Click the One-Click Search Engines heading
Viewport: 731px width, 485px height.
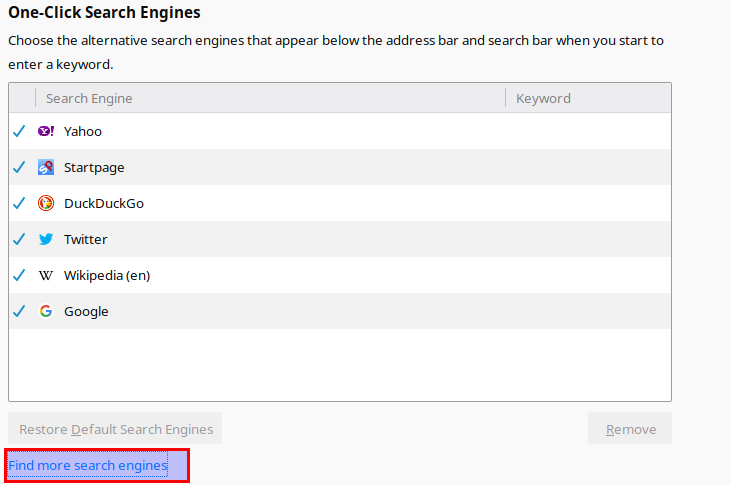104,13
